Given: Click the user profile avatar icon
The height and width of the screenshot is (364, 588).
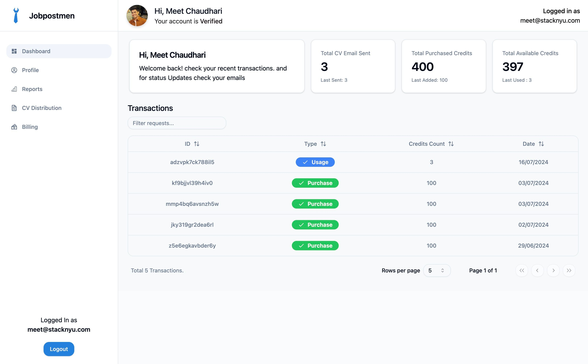Looking at the screenshot, I should tap(138, 15).
